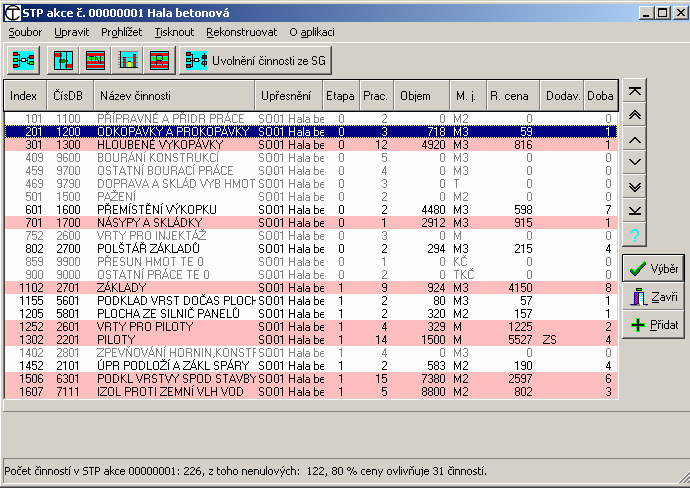Click the application icon in title bar
The image size is (690, 488).
(x=11, y=13)
